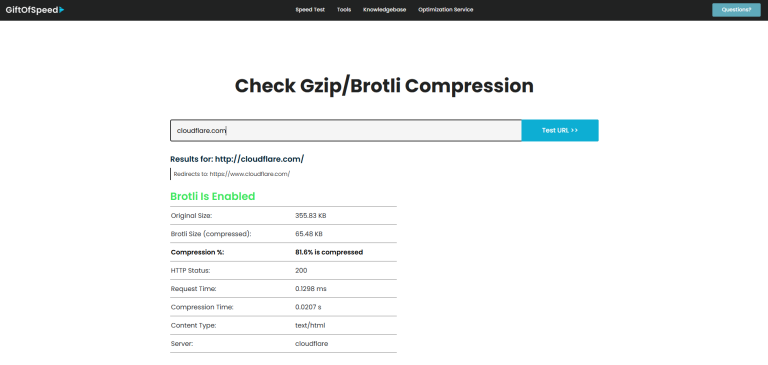Select the 65.48 KB value
The image size is (768, 365).
(309, 234)
